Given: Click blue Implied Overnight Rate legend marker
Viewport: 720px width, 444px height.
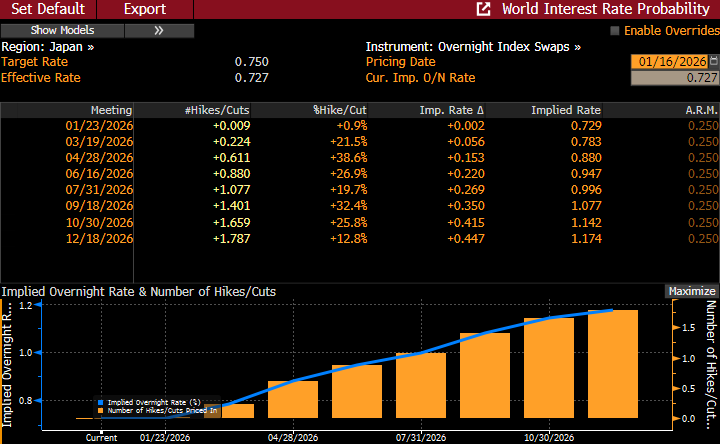Looking at the screenshot, I should point(101,401).
